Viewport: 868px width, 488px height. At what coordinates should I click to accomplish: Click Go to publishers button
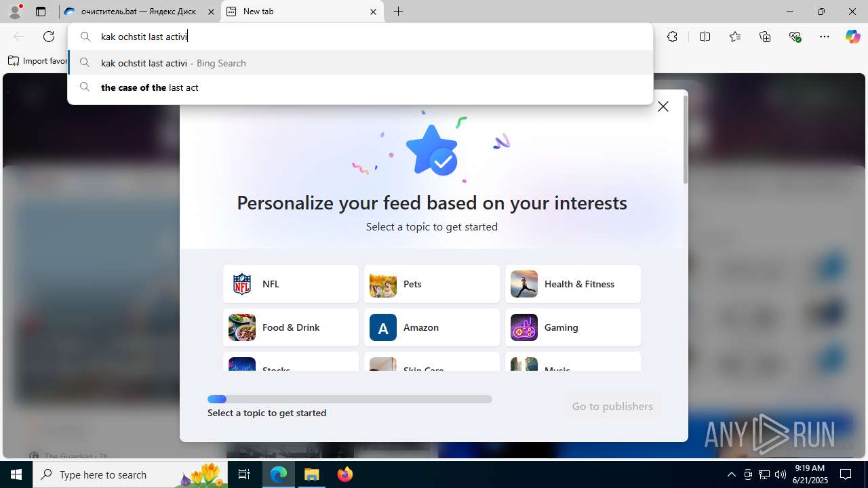pos(612,407)
